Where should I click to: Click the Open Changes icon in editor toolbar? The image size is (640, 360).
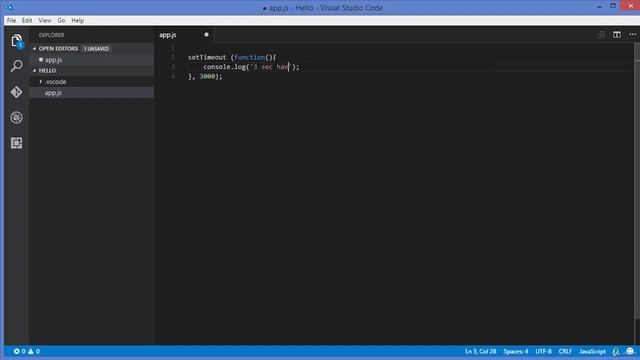pos(601,35)
